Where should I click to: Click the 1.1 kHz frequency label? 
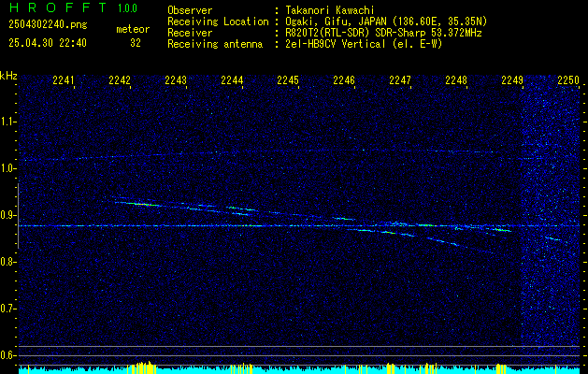click(x=7, y=122)
